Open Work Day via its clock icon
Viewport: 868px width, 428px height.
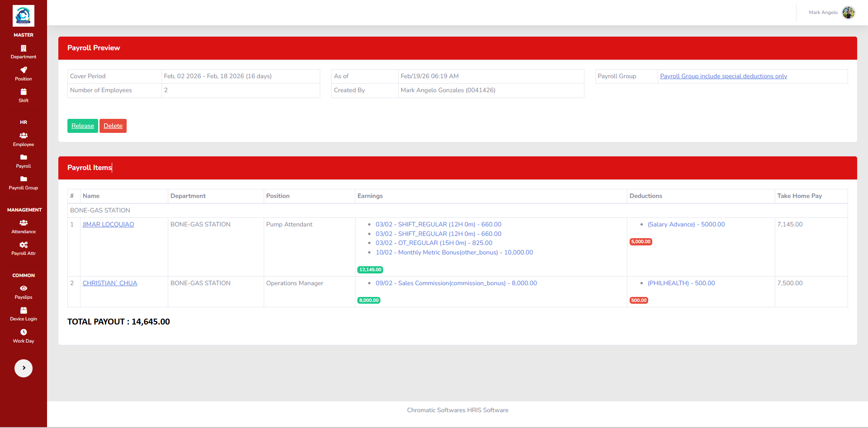click(x=24, y=332)
